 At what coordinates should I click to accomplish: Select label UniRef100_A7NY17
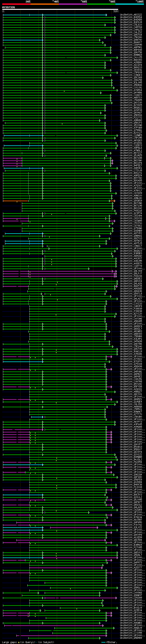pyautogui.click(x=131, y=191)
